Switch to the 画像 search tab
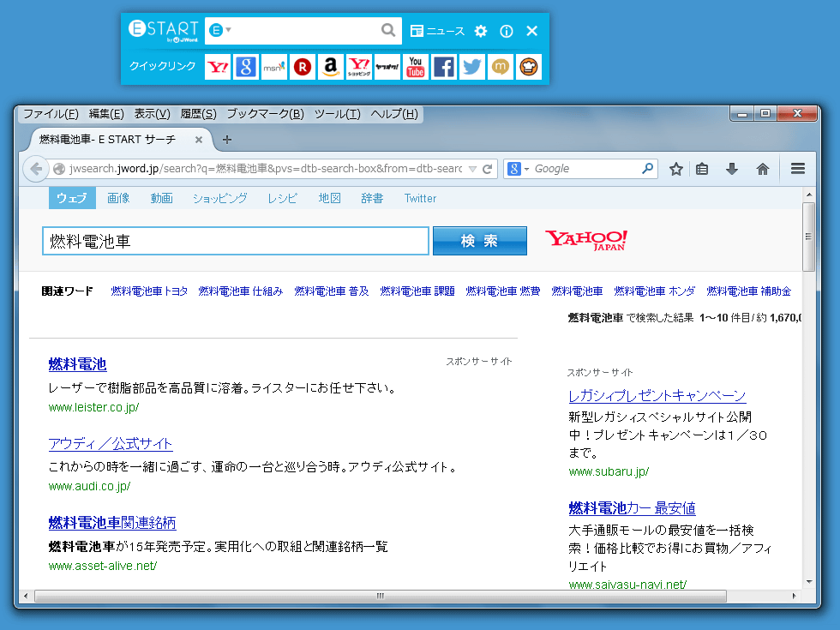 [118, 198]
